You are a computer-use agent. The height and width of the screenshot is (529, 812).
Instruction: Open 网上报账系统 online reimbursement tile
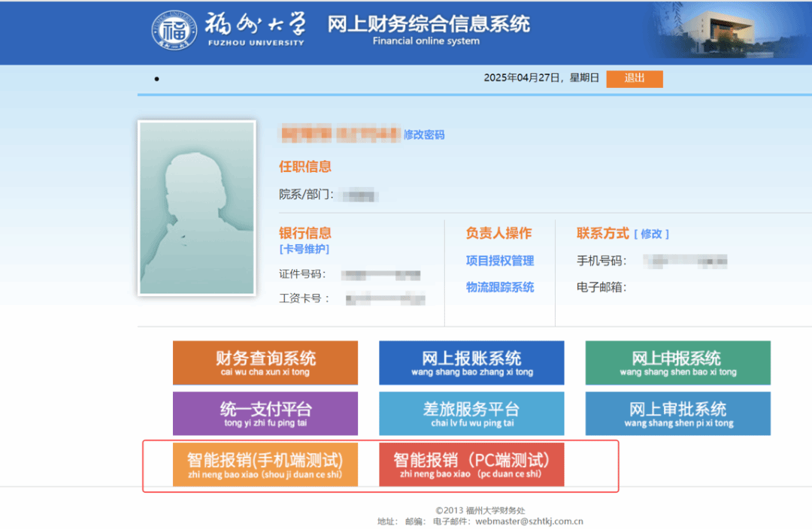(471, 363)
